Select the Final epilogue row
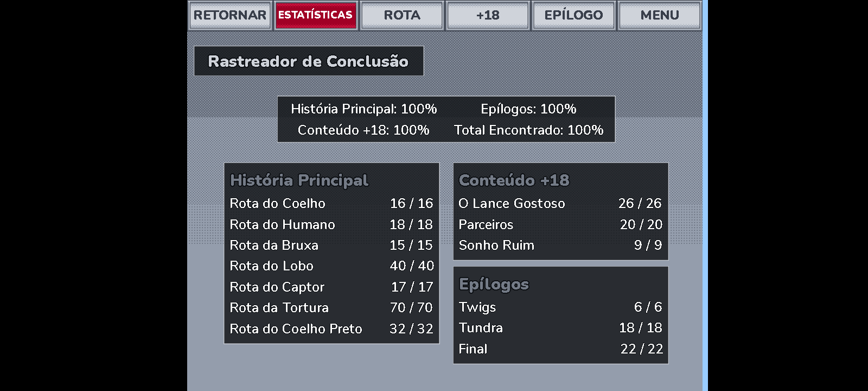Screen dimensions: 868x391 560,349
